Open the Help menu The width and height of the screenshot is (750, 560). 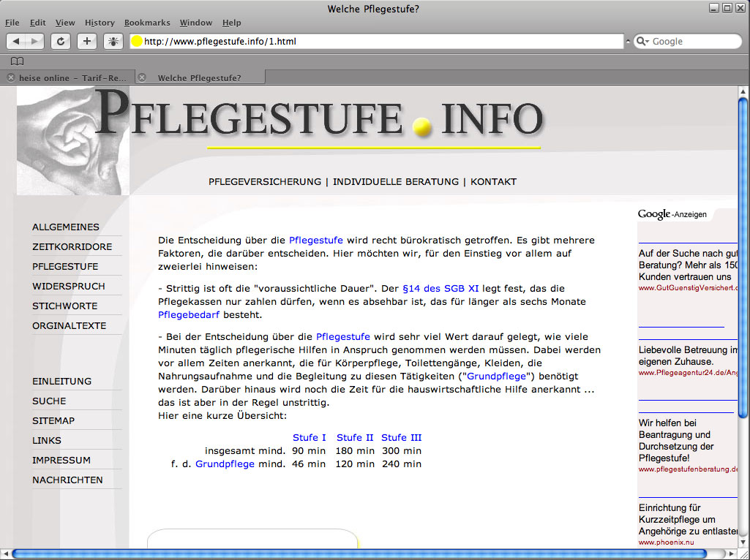tap(231, 23)
